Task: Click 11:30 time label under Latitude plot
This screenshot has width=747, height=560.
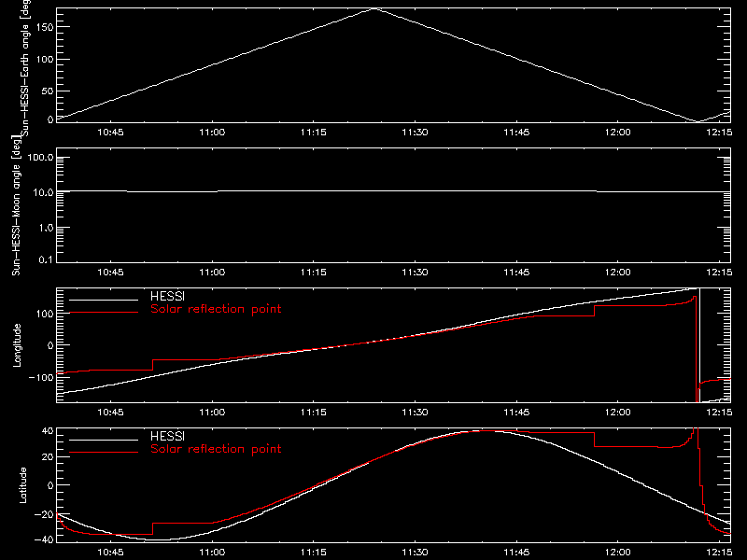Action: [415, 553]
